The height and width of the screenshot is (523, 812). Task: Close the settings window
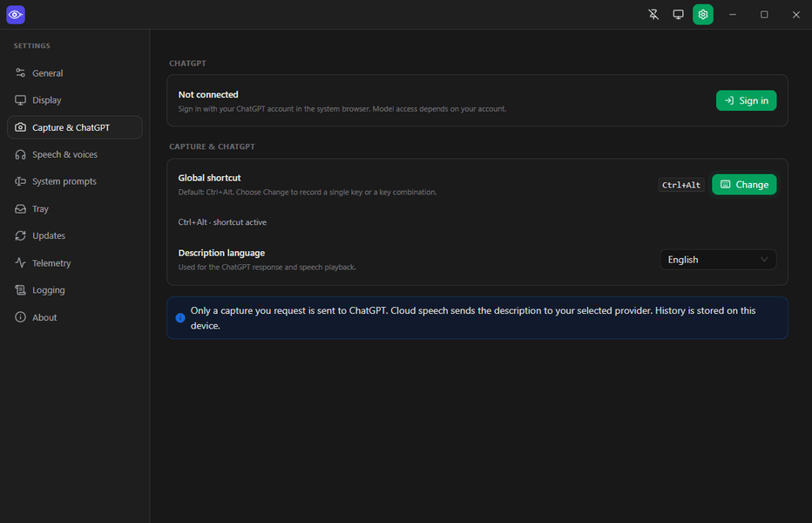tap(796, 15)
